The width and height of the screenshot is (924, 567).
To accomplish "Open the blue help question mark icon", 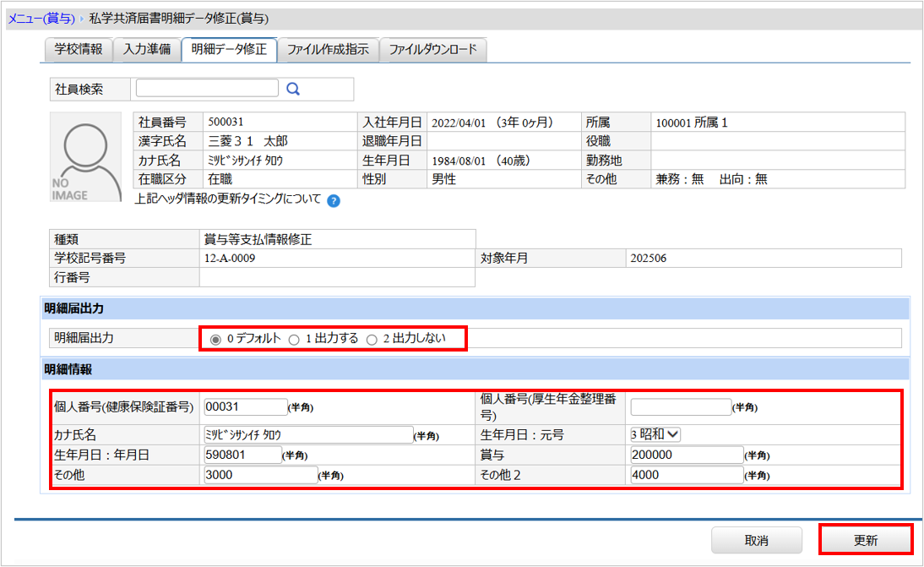I will [x=334, y=201].
